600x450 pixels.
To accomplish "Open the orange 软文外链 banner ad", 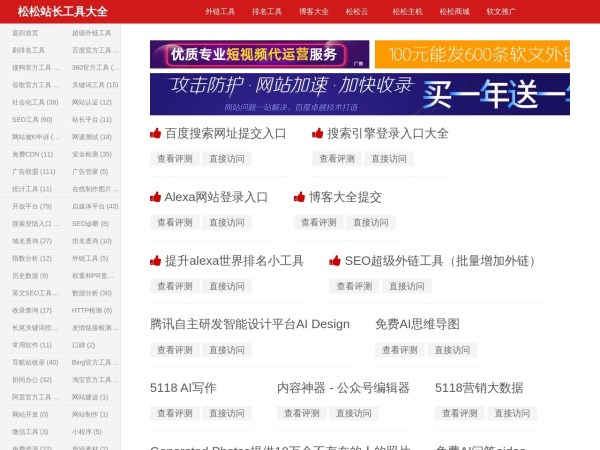I will click(486, 54).
